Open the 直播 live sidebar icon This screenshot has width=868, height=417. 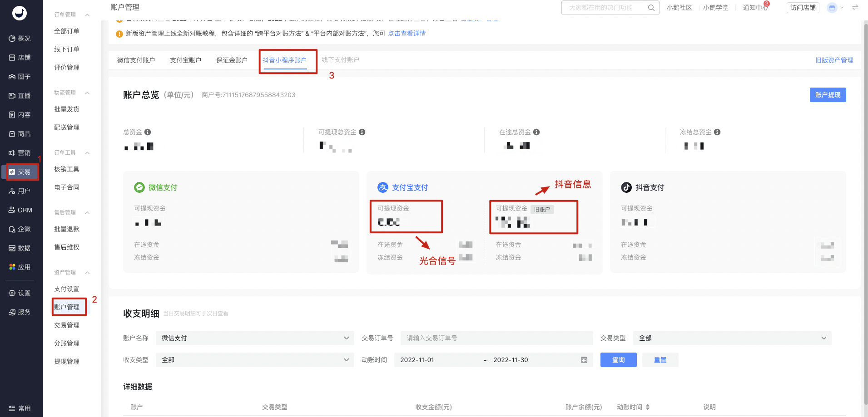coord(12,96)
